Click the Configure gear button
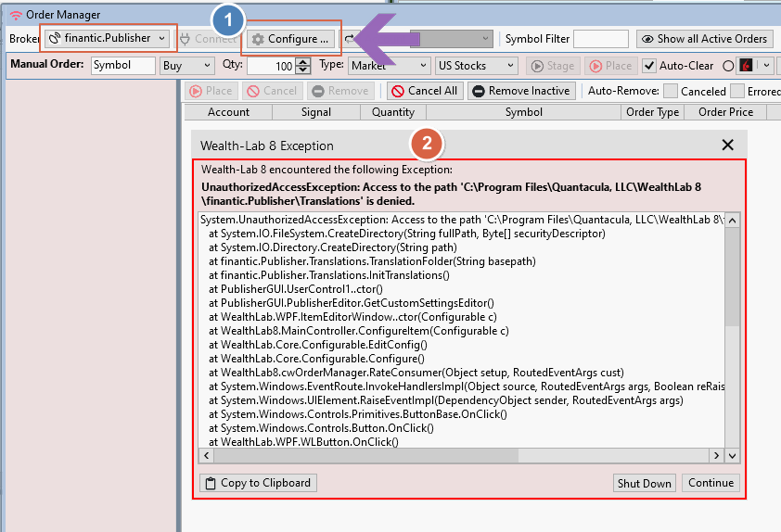 point(290,39)
